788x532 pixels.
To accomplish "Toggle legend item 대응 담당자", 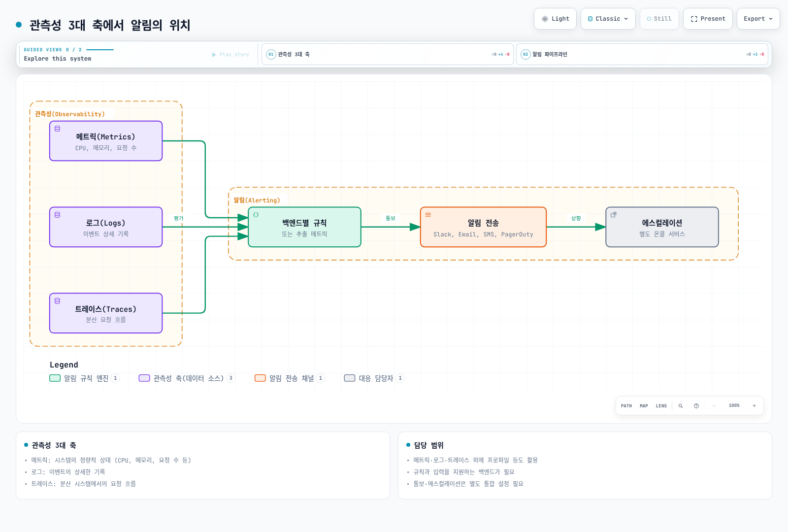I will (x=374, y=378).
